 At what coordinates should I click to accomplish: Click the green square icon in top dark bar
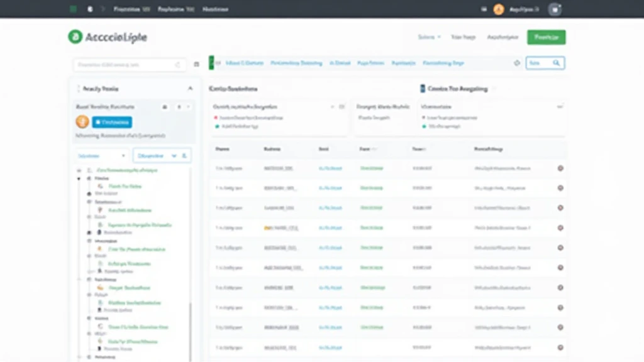click(73, 9)
